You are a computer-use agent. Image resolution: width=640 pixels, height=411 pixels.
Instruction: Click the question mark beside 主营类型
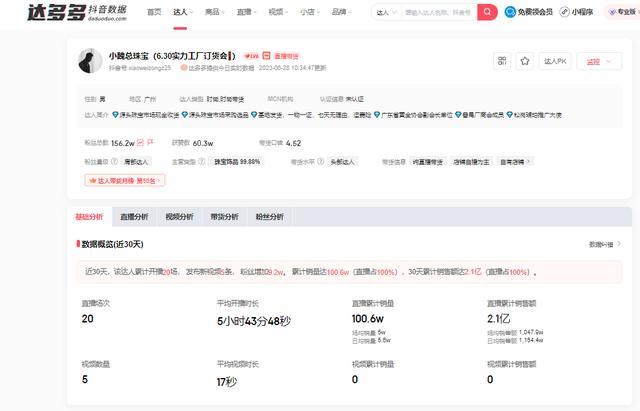(202, 162)
